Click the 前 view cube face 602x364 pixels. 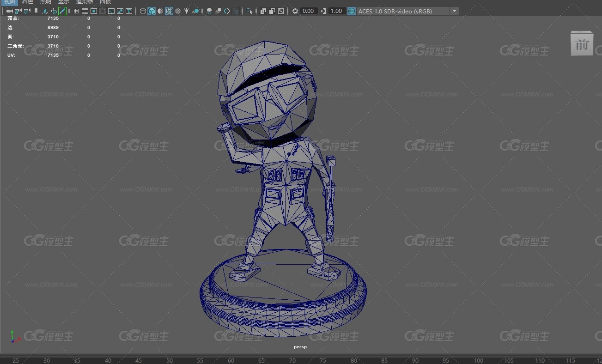click(582, 45)
